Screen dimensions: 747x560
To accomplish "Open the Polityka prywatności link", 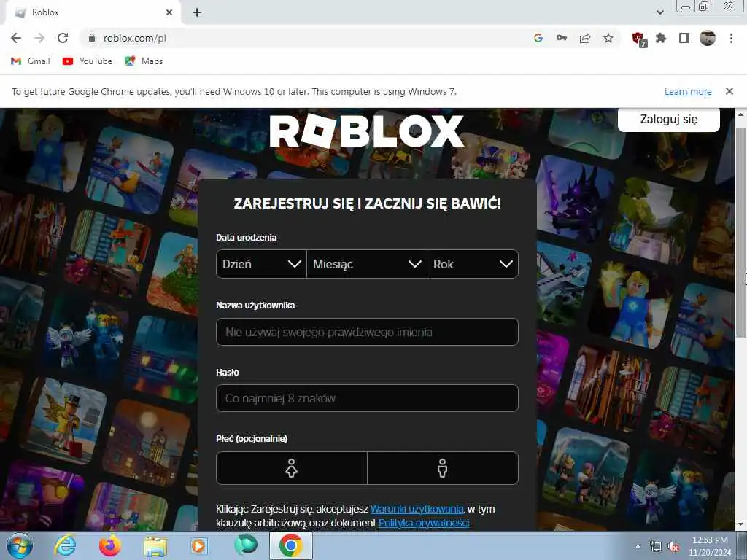I will click(424, 523).
